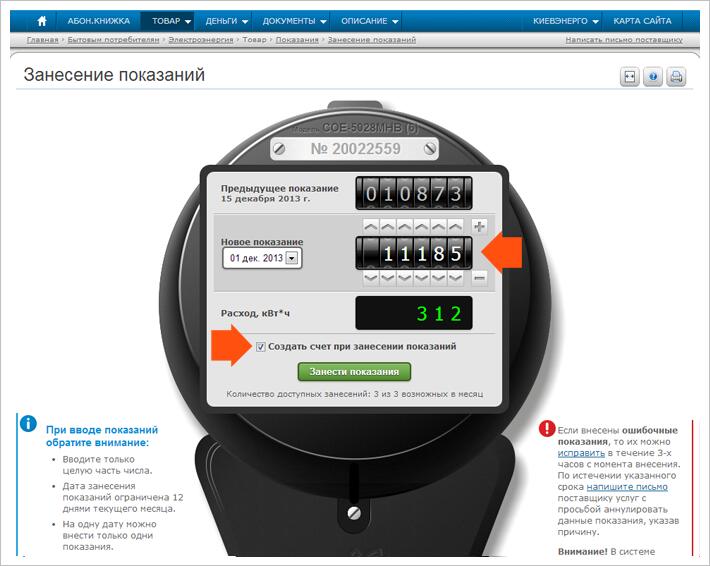The width and height of the screenshot is (710, 566).
Task: Open the date dropdown showing 01 дек. 2013
Action: pos(292,258)
